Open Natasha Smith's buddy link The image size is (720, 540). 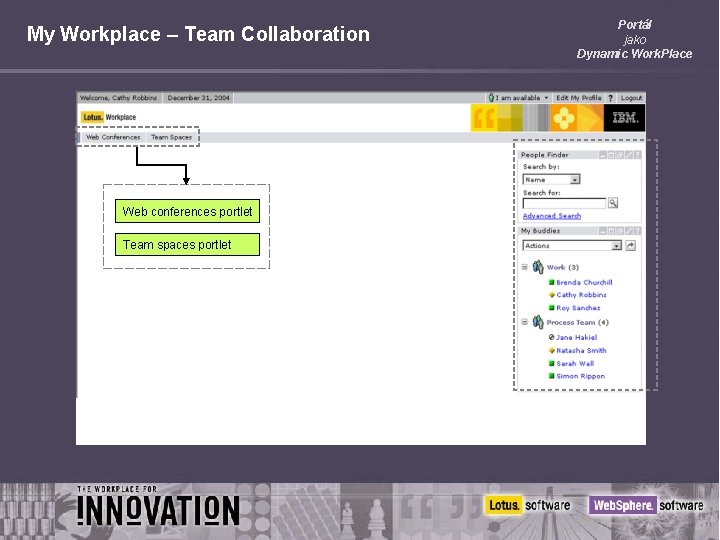click(x=581, y=350)
